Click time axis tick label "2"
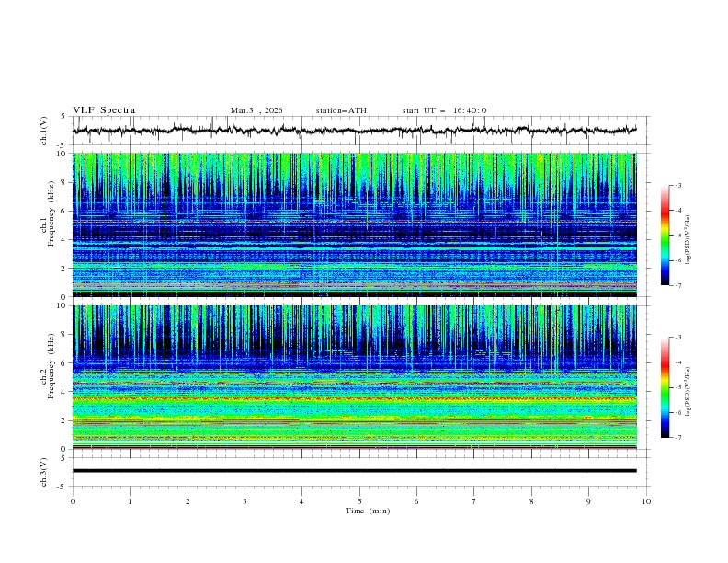Screen dimensions: 728x563 click(x=188, y=501)
